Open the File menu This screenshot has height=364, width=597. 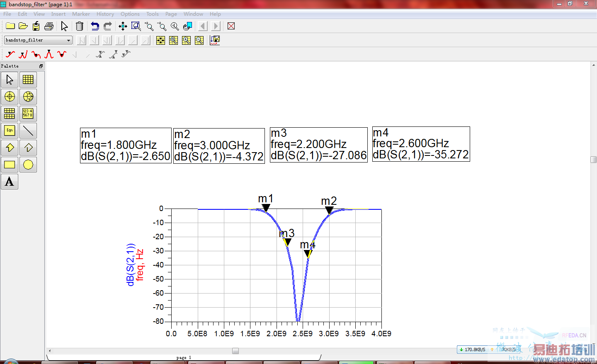point(7,14)
